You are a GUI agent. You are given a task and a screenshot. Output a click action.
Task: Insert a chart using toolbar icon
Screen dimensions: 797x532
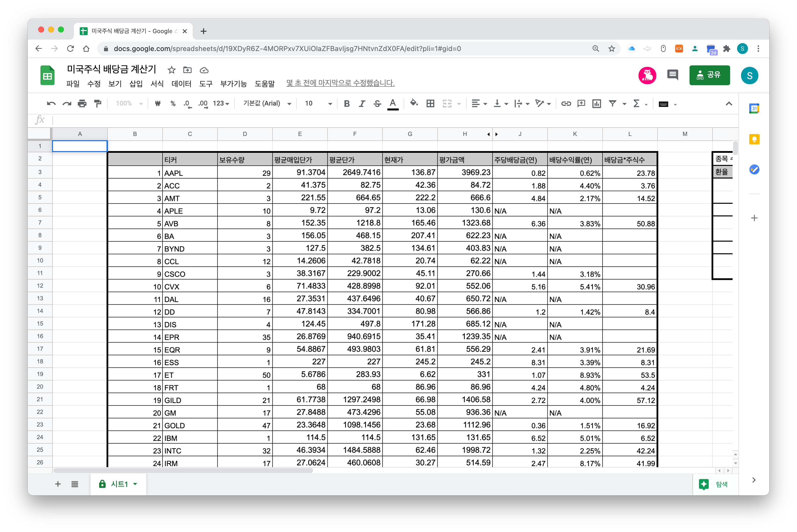[x=596, y=104]
